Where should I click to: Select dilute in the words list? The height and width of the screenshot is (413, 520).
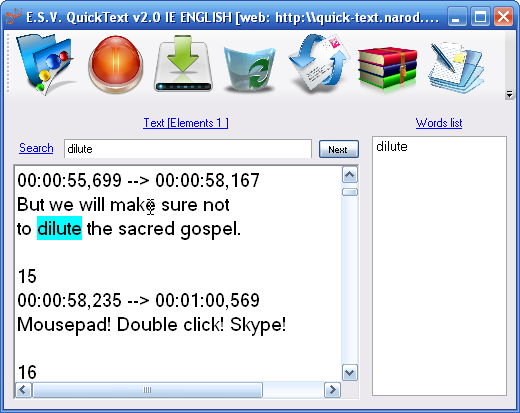point(392,146)
